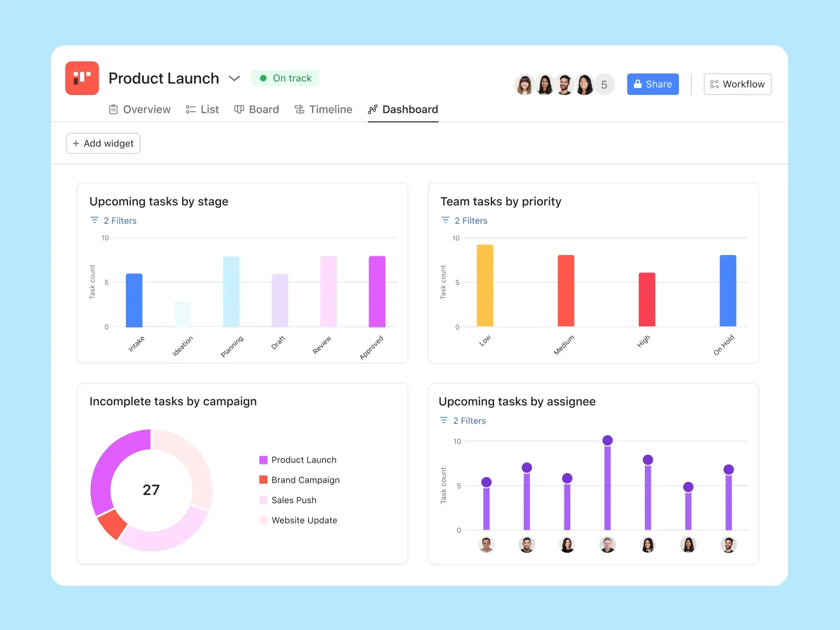
Task: Click the filter icon in Team tasks by priority
Action: 445,220
